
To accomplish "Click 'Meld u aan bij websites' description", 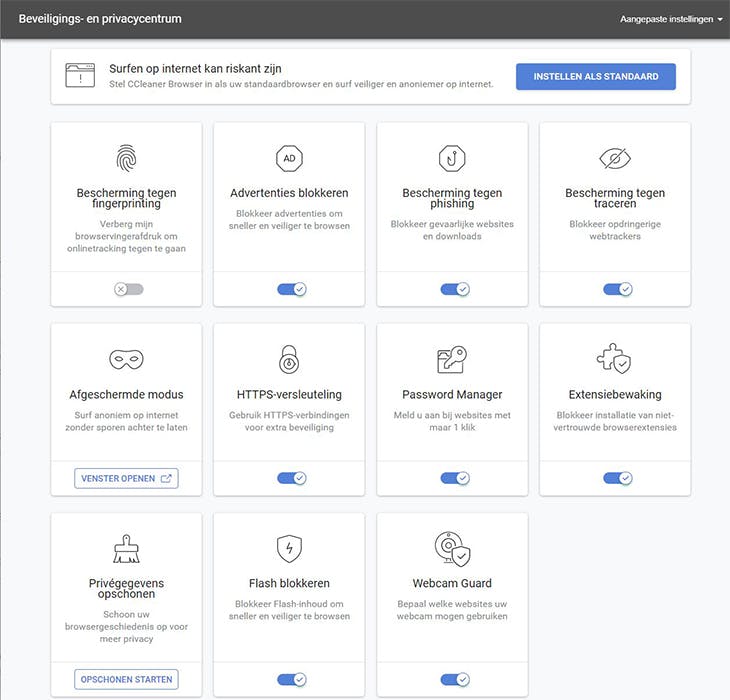I will [x=452, y=421].
